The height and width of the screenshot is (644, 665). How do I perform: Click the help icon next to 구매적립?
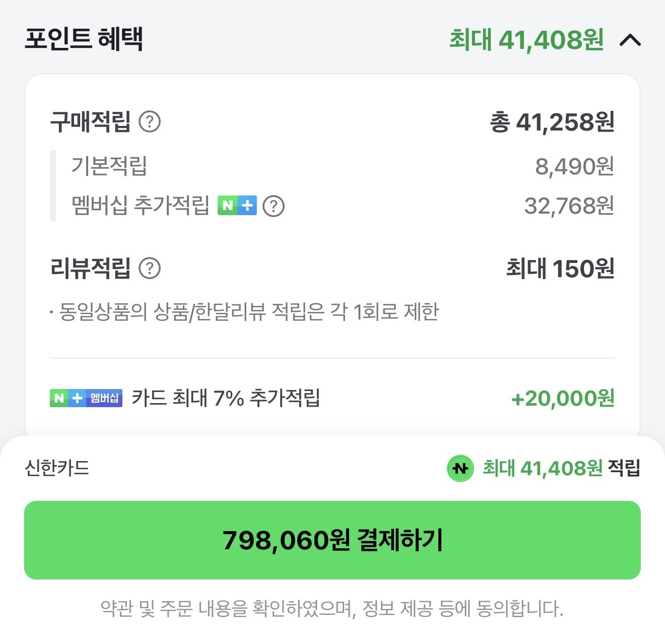tap(150, 122)
